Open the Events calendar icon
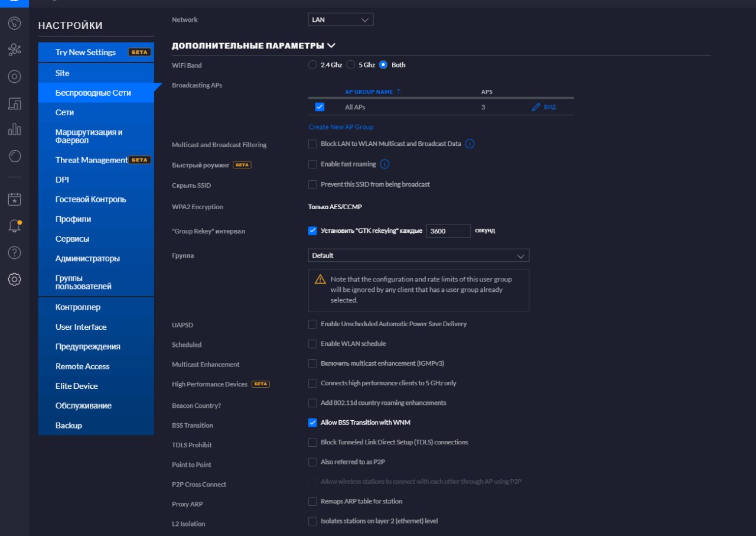Viewport: 756px width, 536px height. pyautogui.click(x=15, y=199)
